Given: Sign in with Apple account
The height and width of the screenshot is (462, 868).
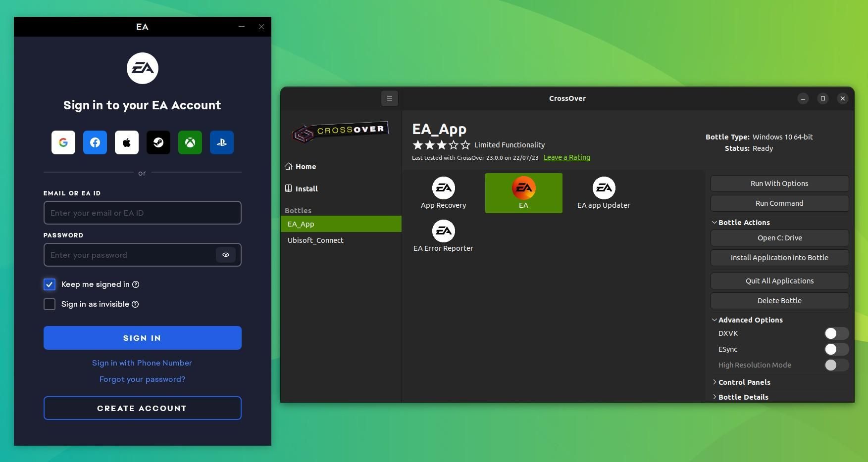Looking at the screenshot, I should point(126,142).
